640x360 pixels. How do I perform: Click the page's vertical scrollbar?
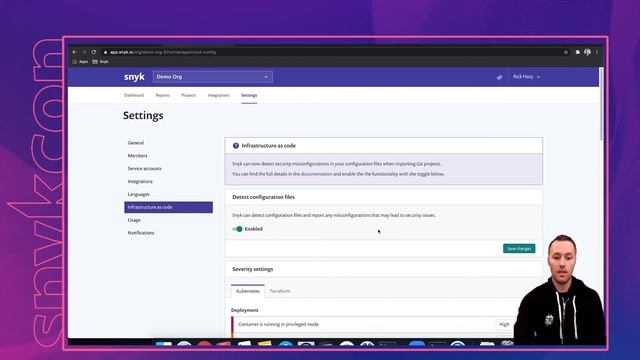pyautogui.click(x=601, y=104)
